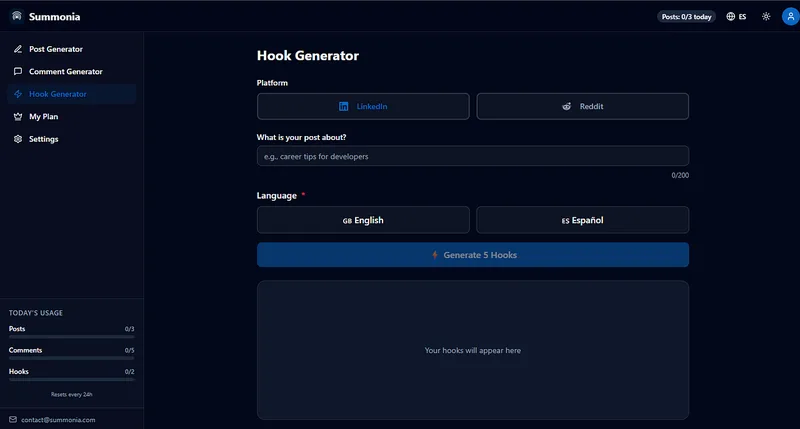Select LinkedIn as platform
The width and height of the screenshot is (800, 429).
click(x=363, y=106)
